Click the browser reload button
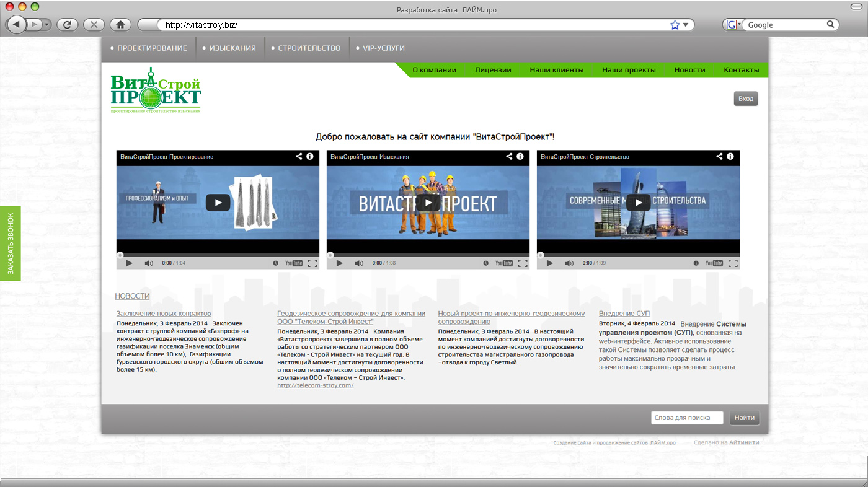Screen dimensions: 868x487 click(x=67, y=25)
